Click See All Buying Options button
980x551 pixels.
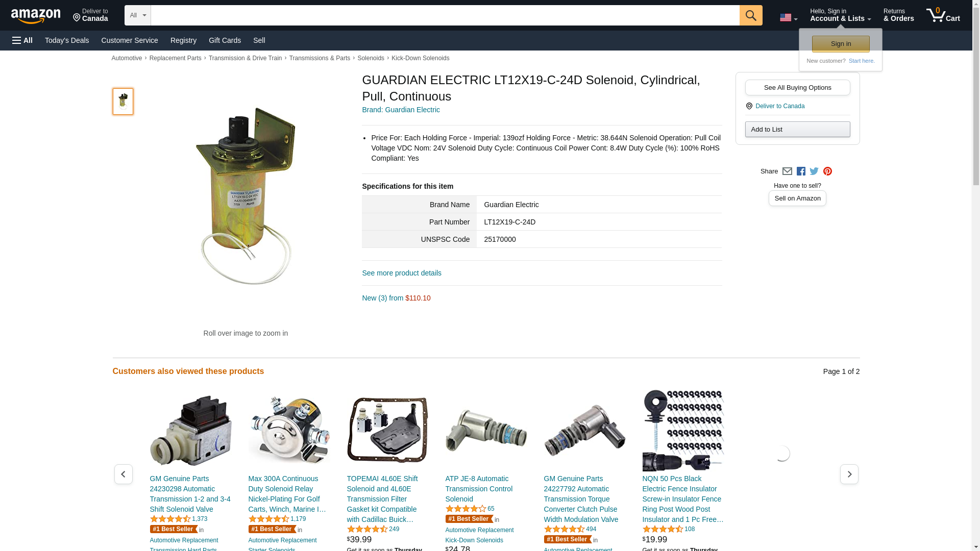click(797, 87)
